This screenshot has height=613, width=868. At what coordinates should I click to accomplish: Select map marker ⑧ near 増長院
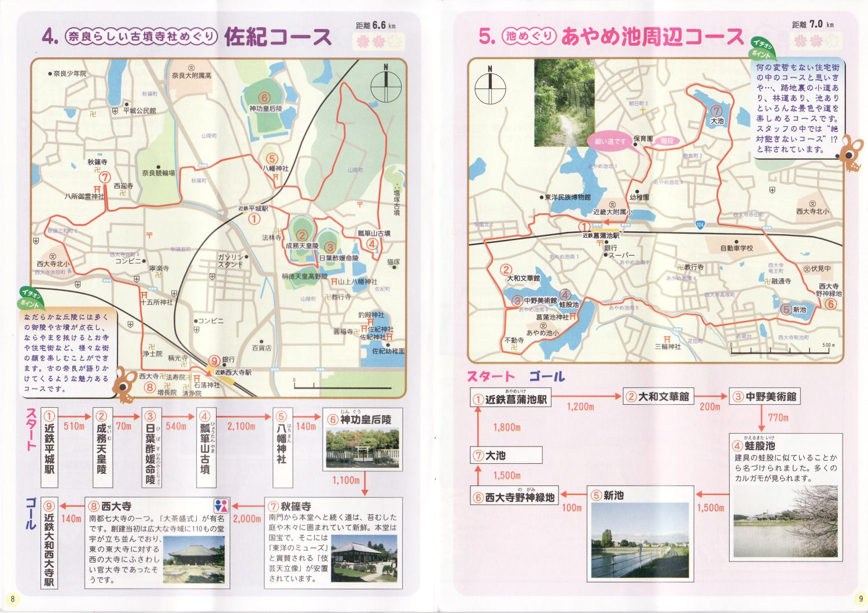click(x=150, y=387)
